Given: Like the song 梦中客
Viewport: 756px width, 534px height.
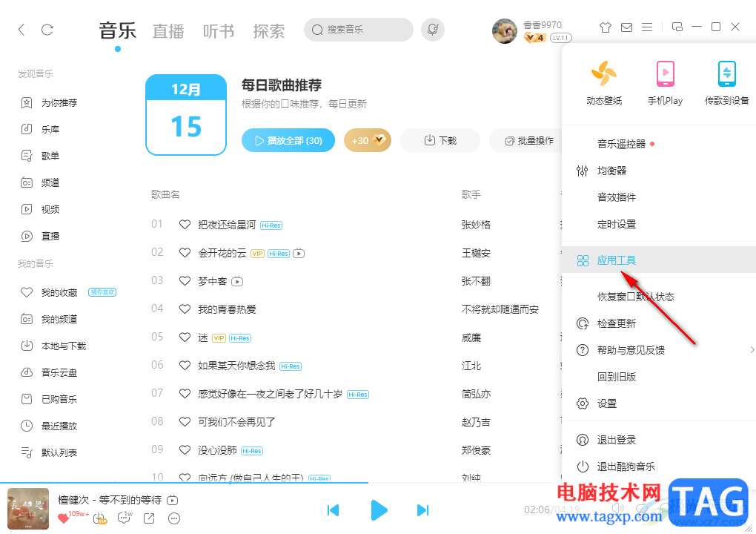Looking at the screenshot, I should click(185, 281).
